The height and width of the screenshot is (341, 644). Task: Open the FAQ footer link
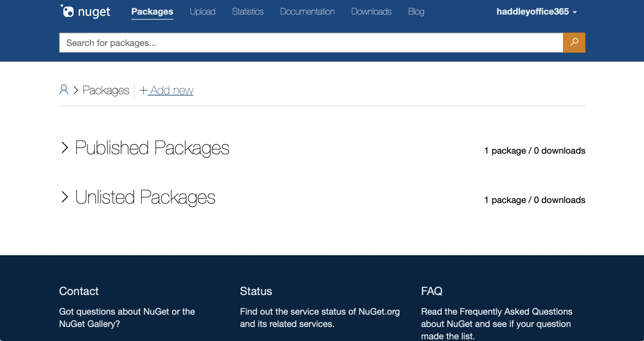tap(432, 291)
